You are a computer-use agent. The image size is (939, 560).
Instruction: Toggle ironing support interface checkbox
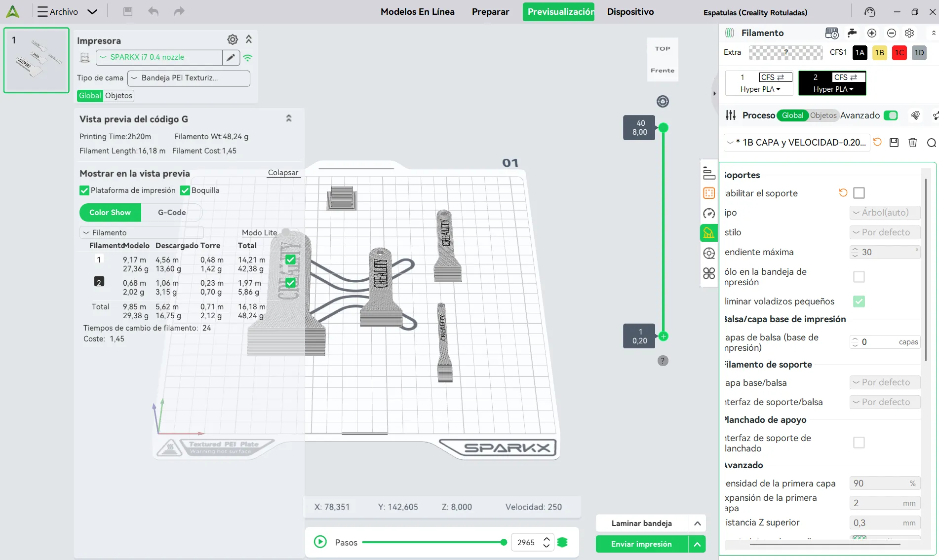point(859,443)
